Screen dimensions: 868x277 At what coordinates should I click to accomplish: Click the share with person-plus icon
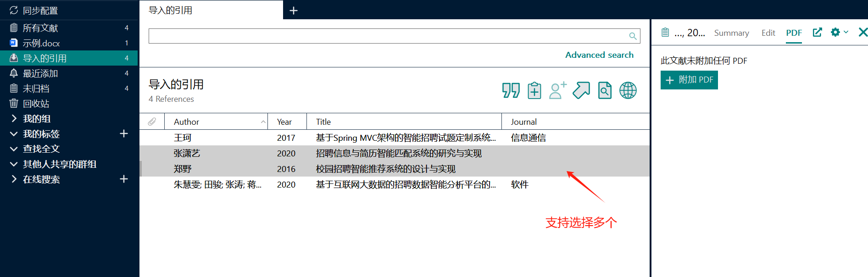pyautogui.click(x=558, y=90)
